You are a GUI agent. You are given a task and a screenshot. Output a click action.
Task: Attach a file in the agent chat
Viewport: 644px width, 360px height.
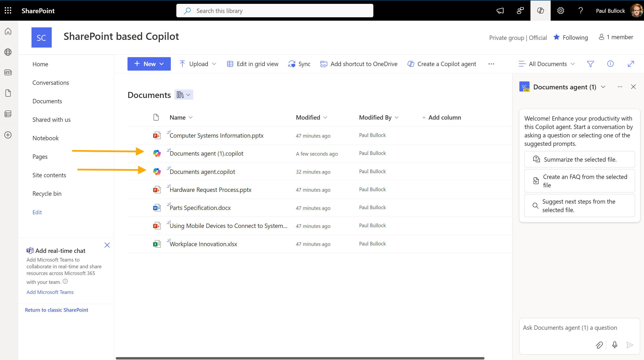pos(599,345)
